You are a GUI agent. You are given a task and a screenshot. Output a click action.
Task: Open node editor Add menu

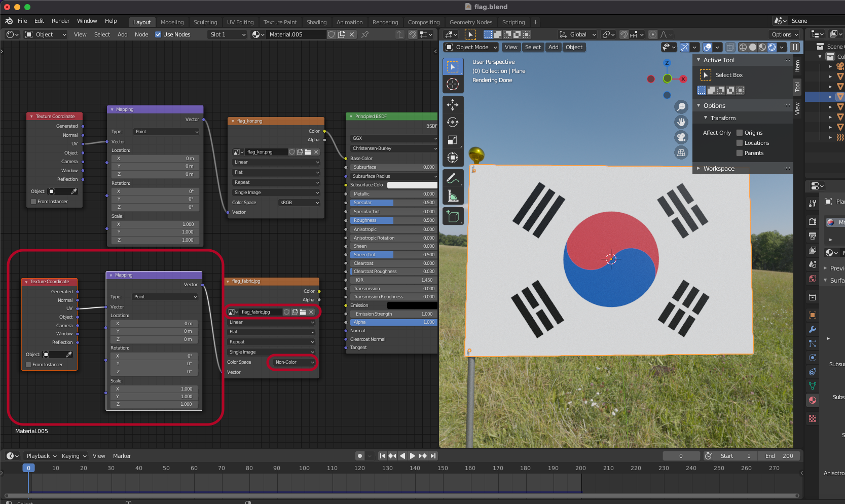122,34
